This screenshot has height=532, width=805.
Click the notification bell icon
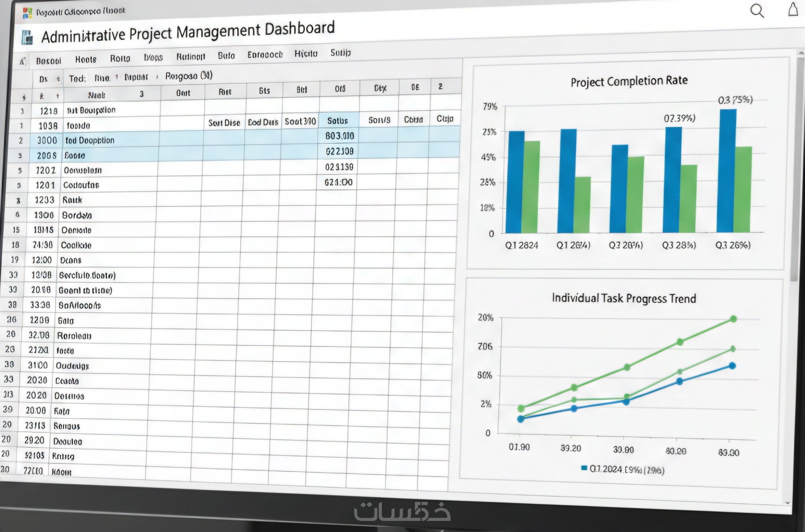793,9
